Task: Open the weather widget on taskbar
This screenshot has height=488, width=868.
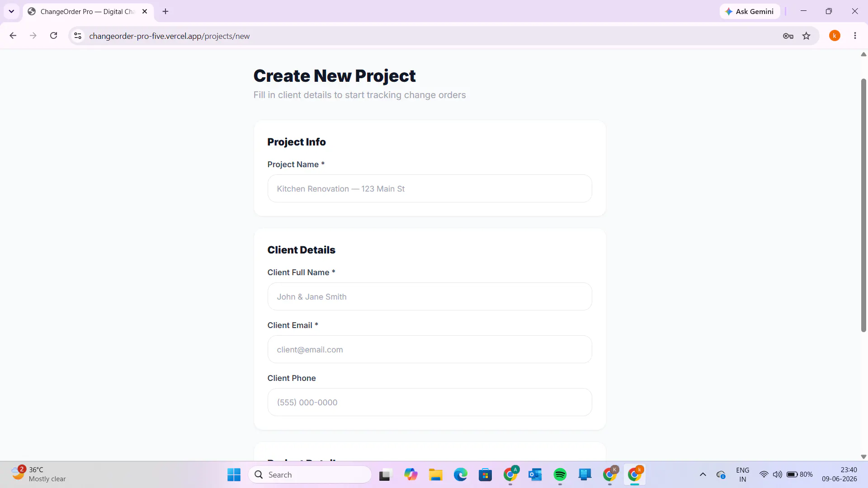Action: pyautogui.click(x=38, y=474)
